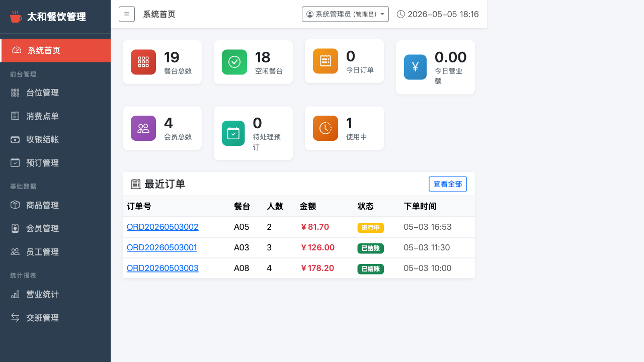Click the 已结账 badge on the A08 row

(x=371, y=269)
